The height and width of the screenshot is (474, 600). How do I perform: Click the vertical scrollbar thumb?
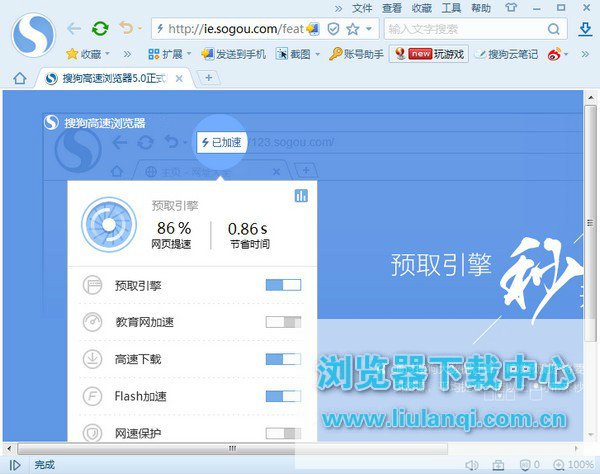[x=590, y=223]
